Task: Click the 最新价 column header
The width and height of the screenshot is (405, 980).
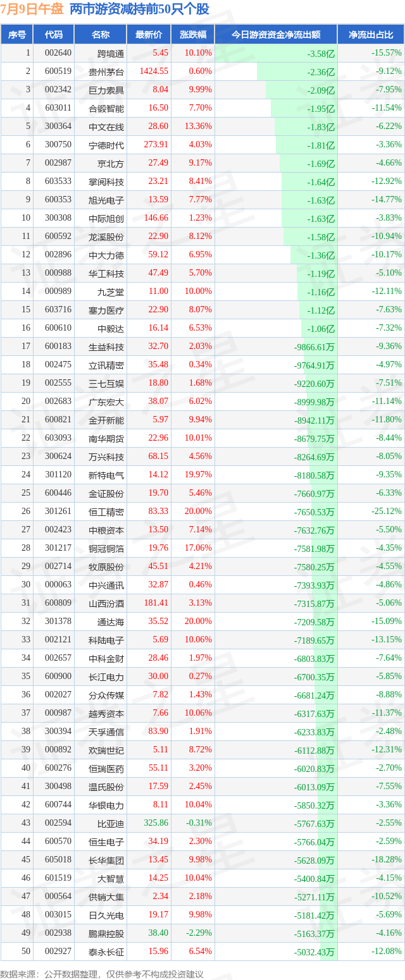Action: 149,35
